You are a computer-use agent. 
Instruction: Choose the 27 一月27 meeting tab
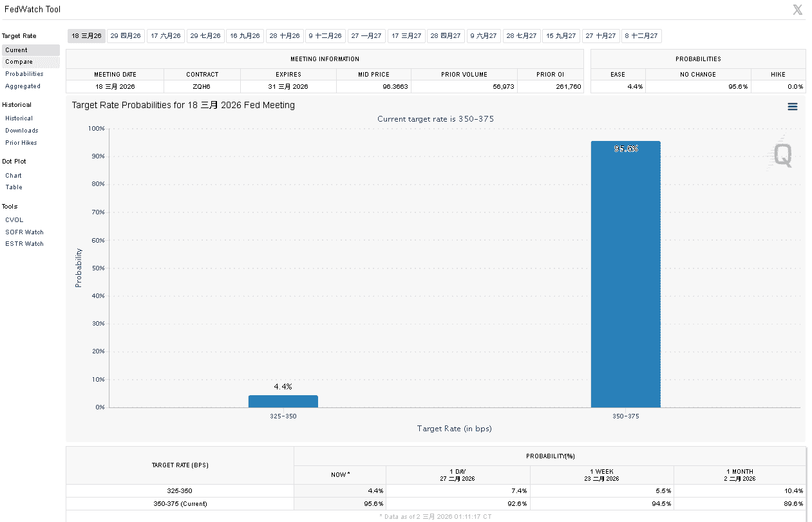pyautogui.click(x=366, y=36)
